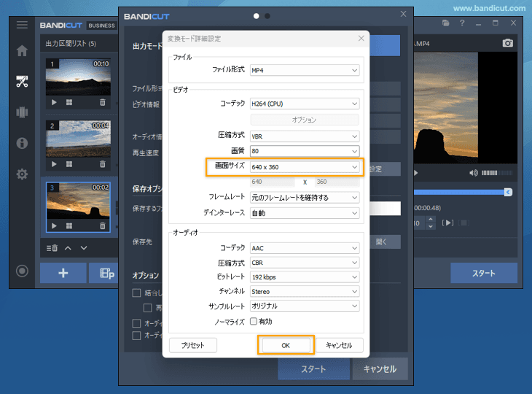Open the information icon in sidebar
532x394 pixels.
[x=22, y=143]
